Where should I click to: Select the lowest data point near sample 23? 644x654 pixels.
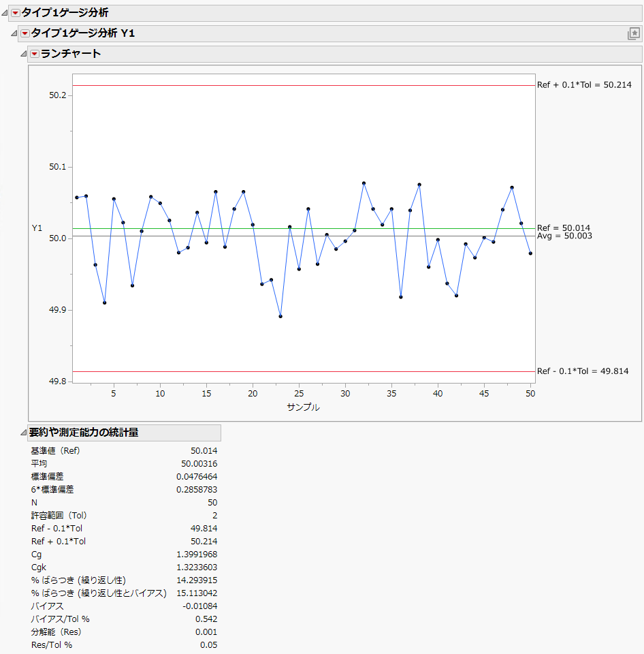click(x=280, y=316)
